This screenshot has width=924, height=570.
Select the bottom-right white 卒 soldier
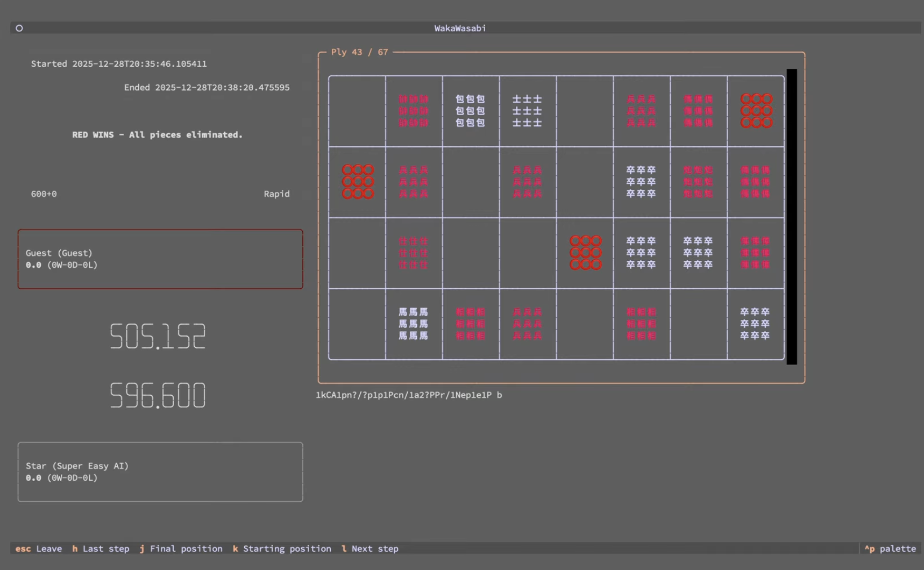(x=755, y=324)
